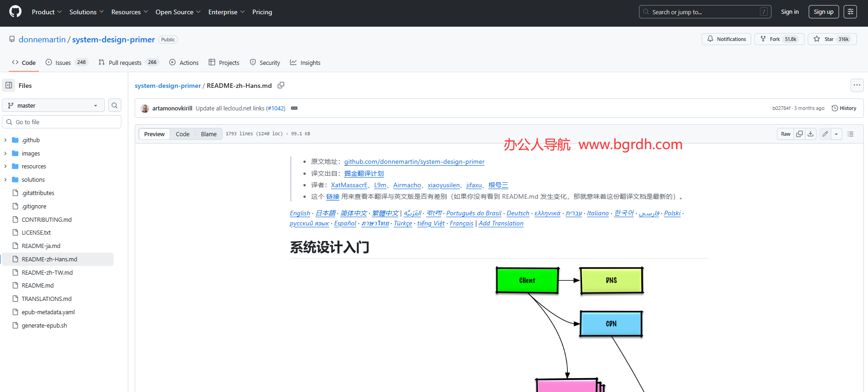This screenshot has height=392, width=868.
Task: Open github.com/donnemartin/system-design-primer link
Action: coord(414,161)
